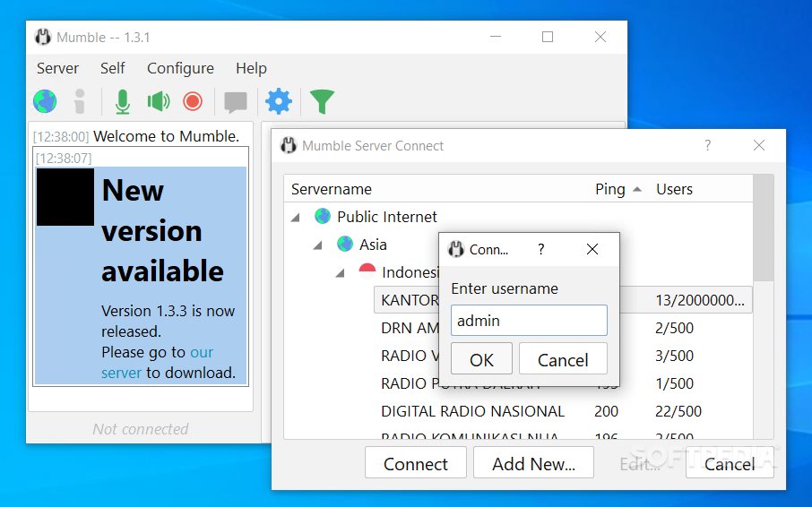812x507 pixels.
Task: Sort by the Users column header
Action: pos(674,189)
